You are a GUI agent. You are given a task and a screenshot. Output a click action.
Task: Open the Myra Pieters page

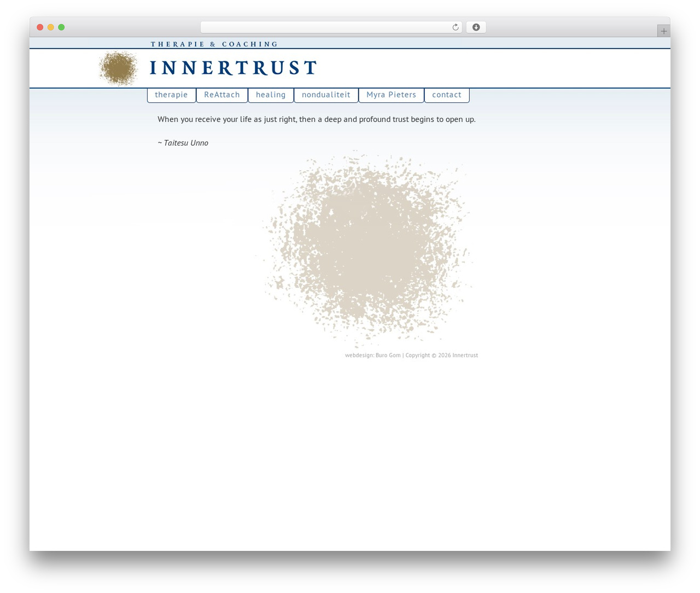(391, 95)
